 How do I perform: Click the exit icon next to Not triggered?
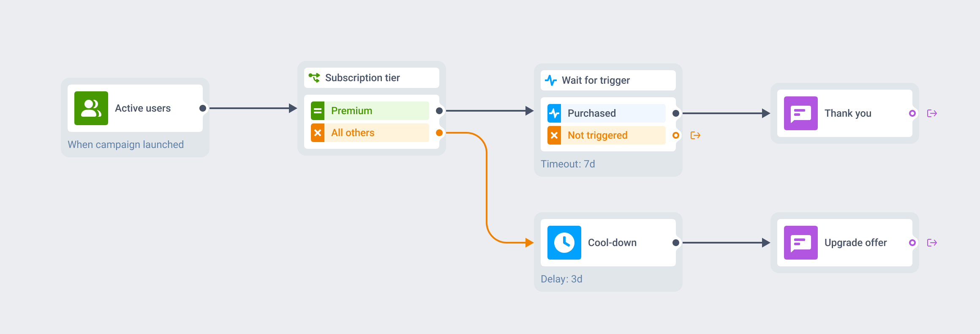tap(695, 135)
